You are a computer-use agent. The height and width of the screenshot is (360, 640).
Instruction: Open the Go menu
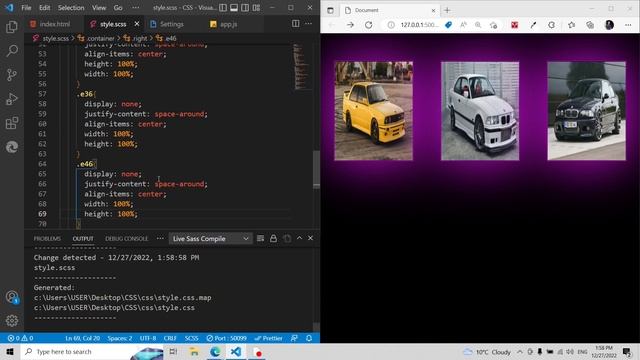pos(118,8)
